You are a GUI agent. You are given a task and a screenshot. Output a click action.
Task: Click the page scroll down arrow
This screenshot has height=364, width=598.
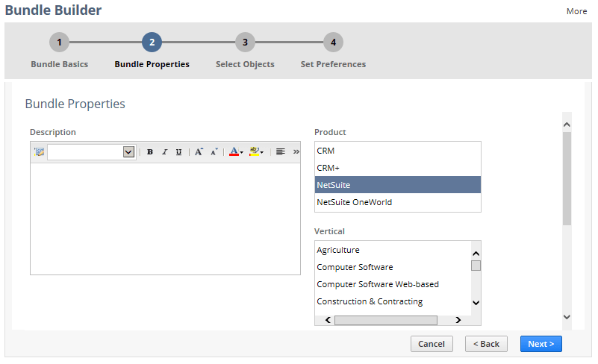(x=567, y=317)
